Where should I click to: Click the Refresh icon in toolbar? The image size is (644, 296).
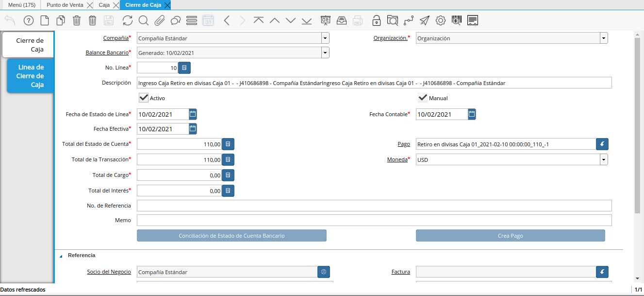point(127,20)
